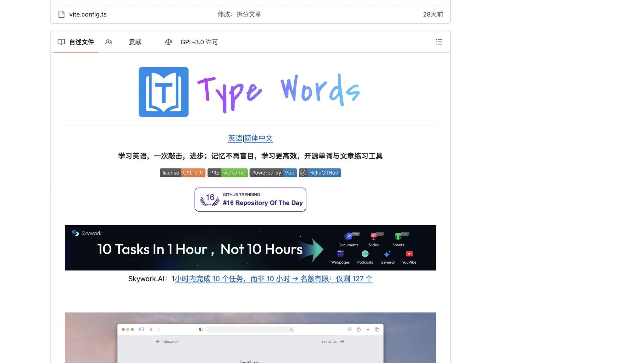Open the vite.config.ts file
Image resolution: width=644 pixels, height=363 pixels.
88,14
